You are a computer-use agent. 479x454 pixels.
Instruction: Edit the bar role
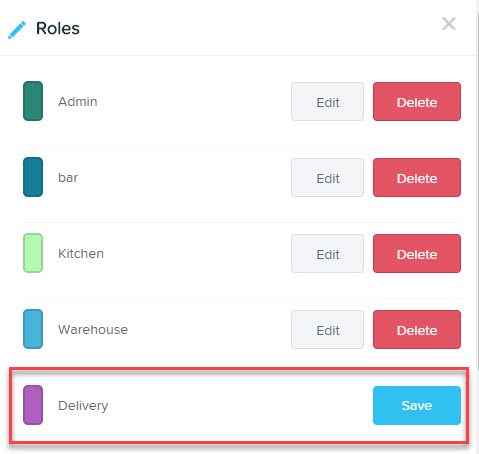tap(327, 178)
